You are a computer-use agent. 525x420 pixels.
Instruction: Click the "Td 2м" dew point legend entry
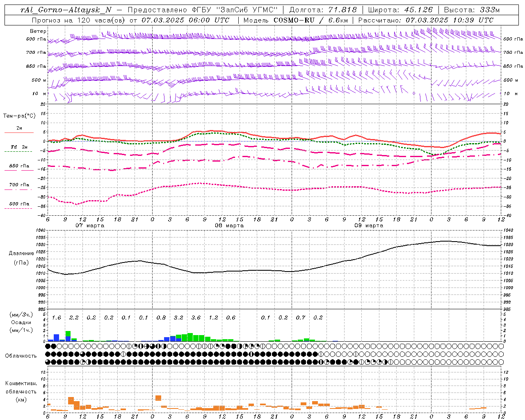pos(19,147)
